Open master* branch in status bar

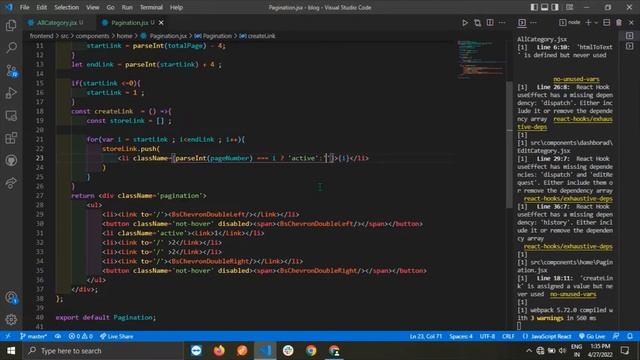click(33, 336)
